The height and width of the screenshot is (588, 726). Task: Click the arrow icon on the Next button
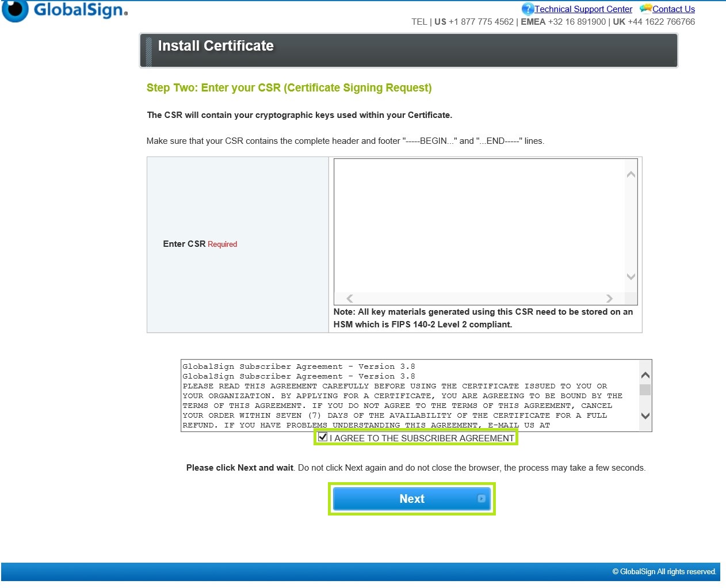pyautogui.click(x=482, y=499)
